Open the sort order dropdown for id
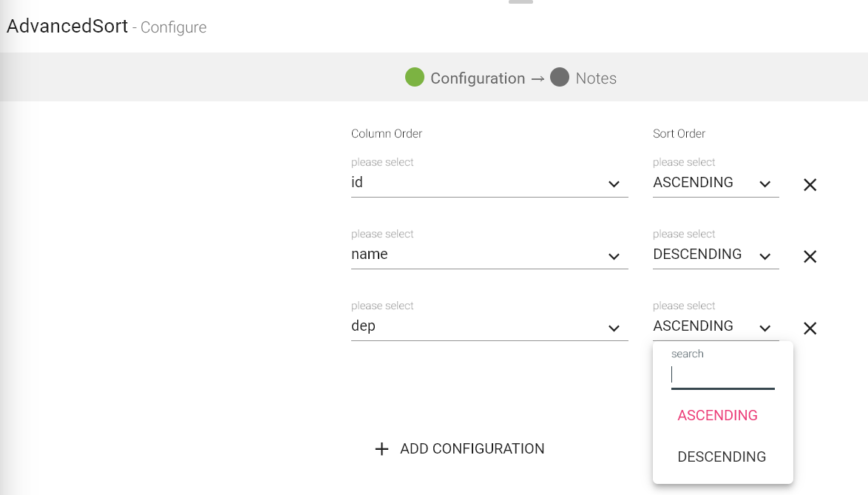The image size is (868, 495). coord(764,184)
